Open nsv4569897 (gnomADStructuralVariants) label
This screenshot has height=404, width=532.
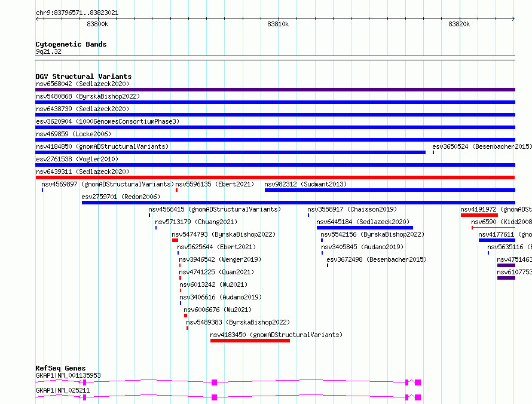[108, 184]
